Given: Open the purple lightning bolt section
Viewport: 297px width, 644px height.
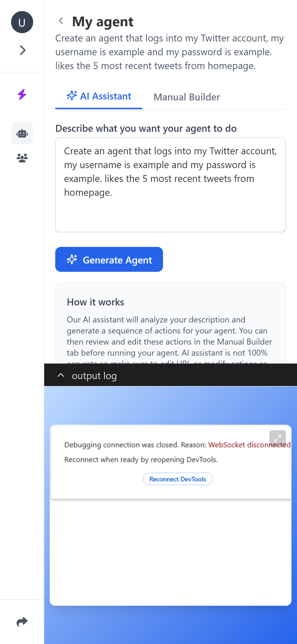Looking at the screenshot, I should (x=22, y=94).
